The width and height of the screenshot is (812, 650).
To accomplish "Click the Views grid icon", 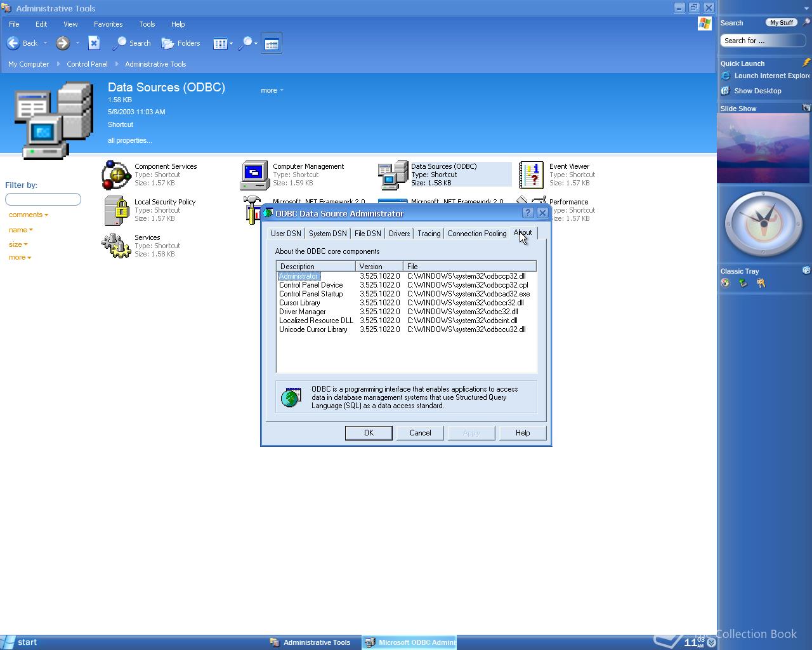I will [x=220, y=44].
